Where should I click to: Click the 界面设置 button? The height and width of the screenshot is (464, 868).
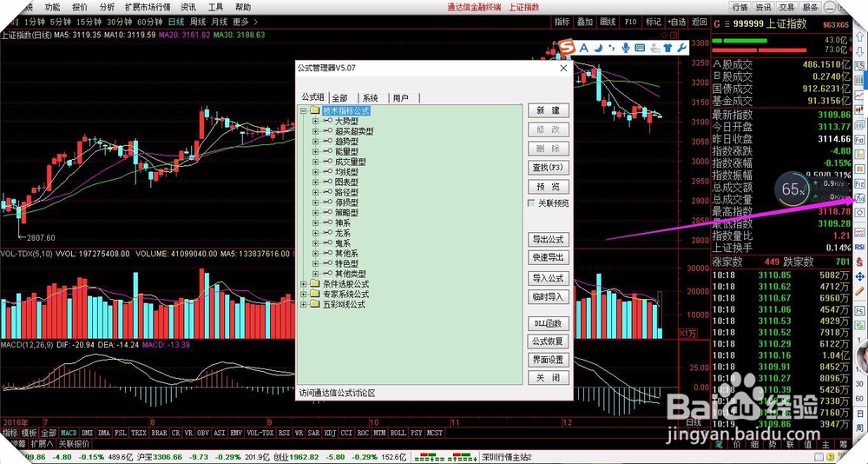click(x=548, y=360)
